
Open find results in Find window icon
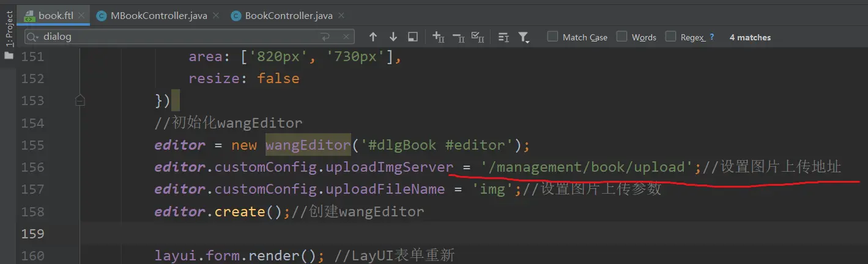413,37
